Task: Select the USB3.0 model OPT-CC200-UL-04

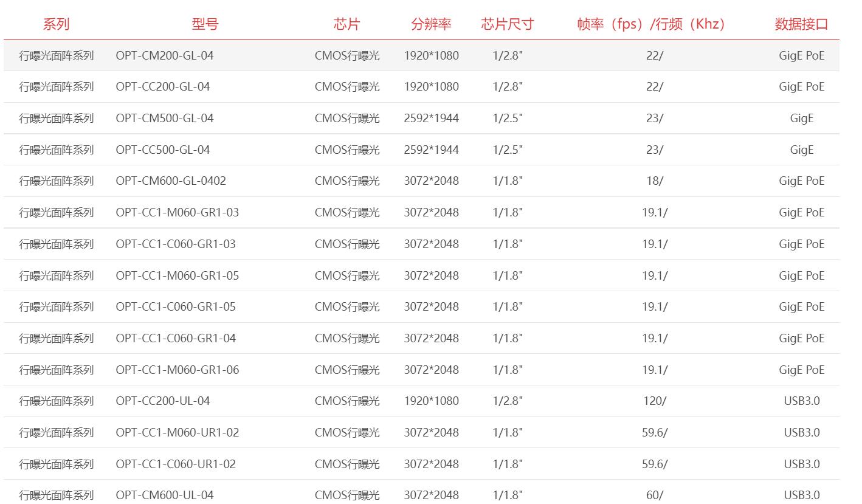Action: (162, 401)
